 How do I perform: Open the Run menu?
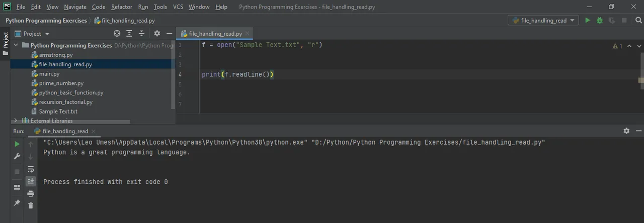(143, 7)
